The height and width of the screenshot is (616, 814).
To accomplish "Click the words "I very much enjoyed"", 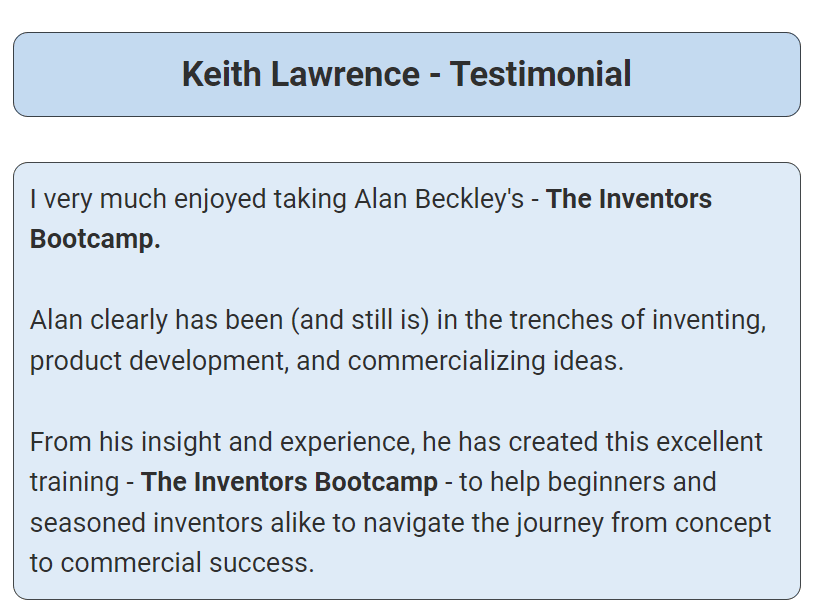I will 148,199.
